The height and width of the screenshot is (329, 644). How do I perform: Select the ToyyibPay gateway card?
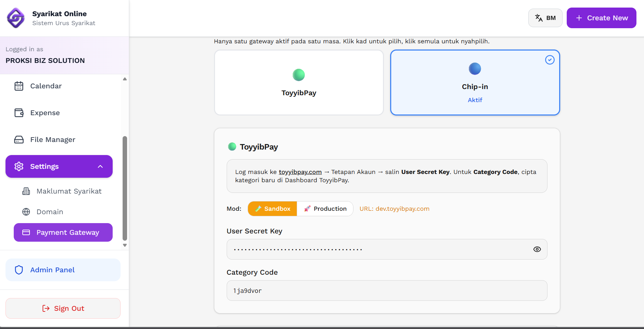299,83
